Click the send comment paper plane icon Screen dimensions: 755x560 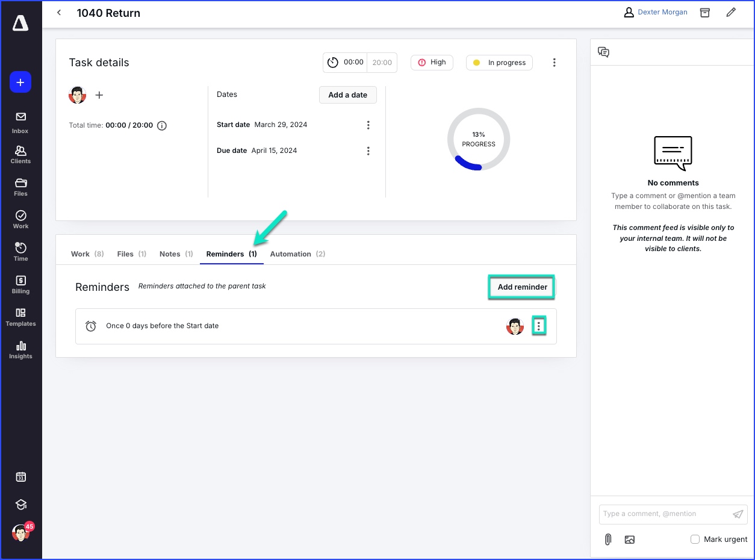pyautogui.click(x=738, y=514)
